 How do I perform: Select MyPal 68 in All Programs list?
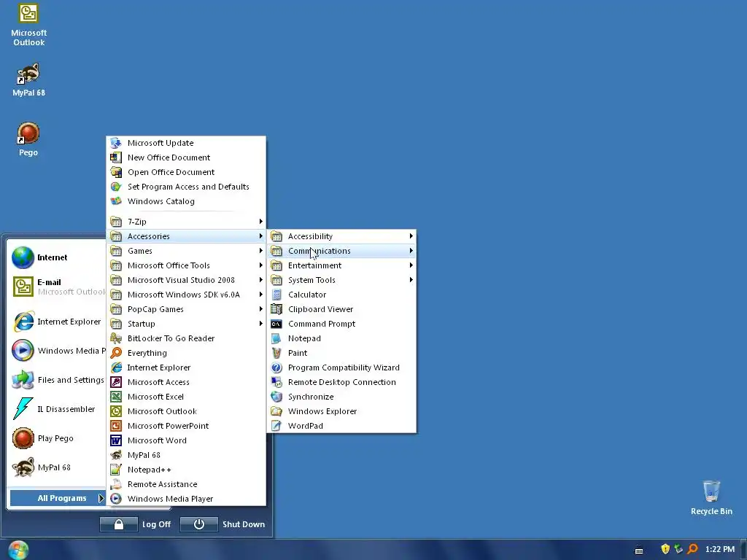tap(186, 455)
